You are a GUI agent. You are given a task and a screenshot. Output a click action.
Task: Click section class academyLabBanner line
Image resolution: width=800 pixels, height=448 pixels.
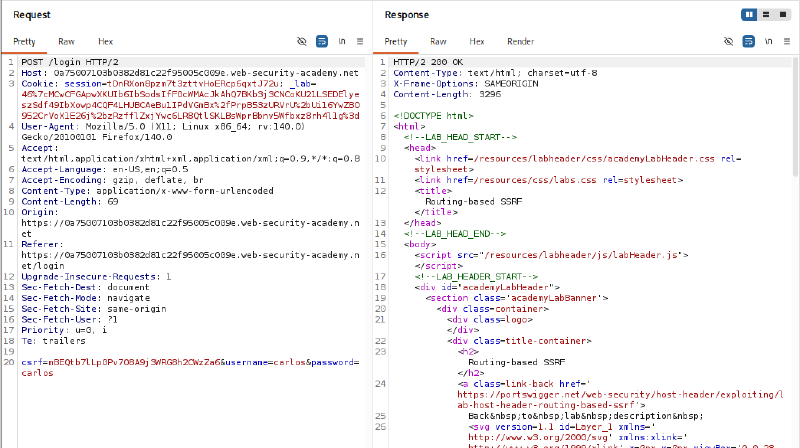pos(516,298)
